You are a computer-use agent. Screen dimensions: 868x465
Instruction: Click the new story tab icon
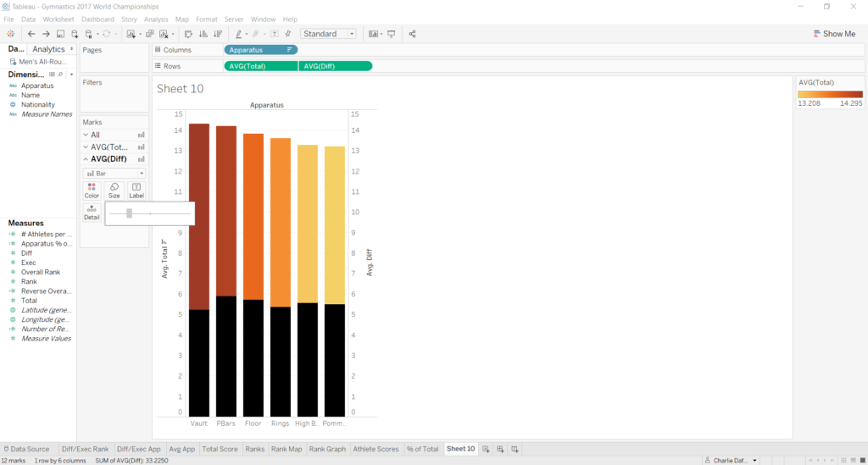515,449
